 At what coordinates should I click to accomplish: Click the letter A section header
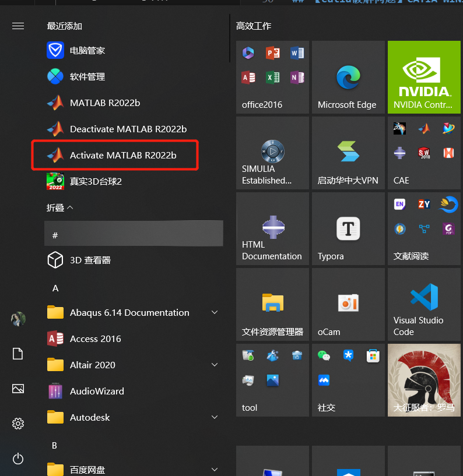55,288
